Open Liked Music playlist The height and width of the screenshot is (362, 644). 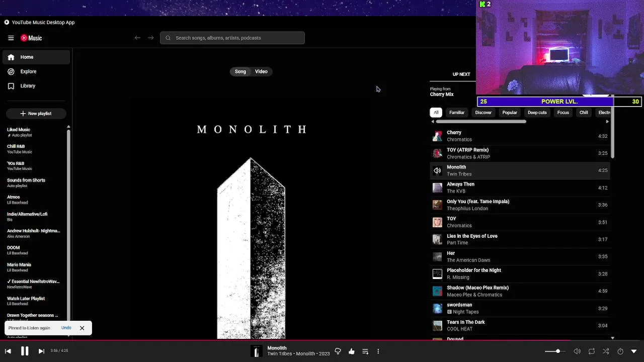(x=34, y=132)
